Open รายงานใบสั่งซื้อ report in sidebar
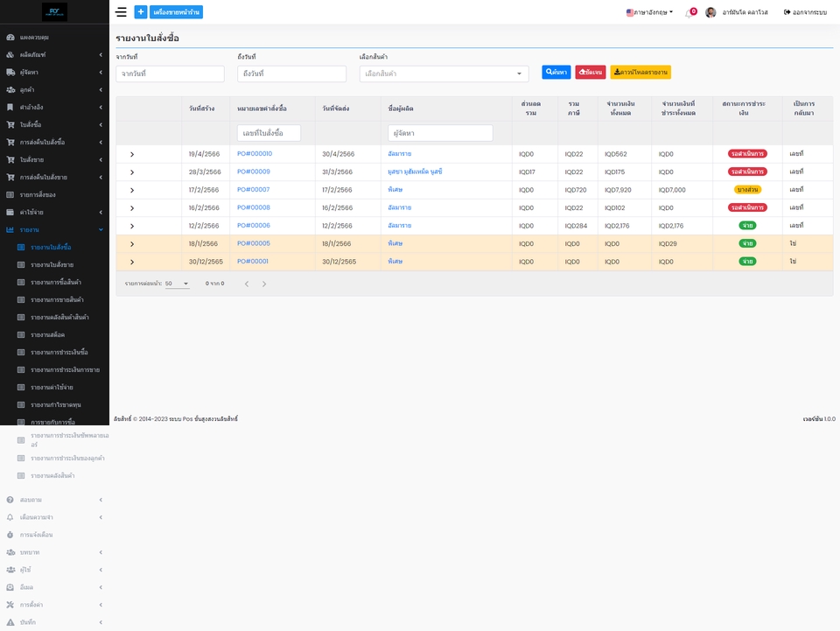The height and width of the screenshot is (631, 840). coord(51,248)
